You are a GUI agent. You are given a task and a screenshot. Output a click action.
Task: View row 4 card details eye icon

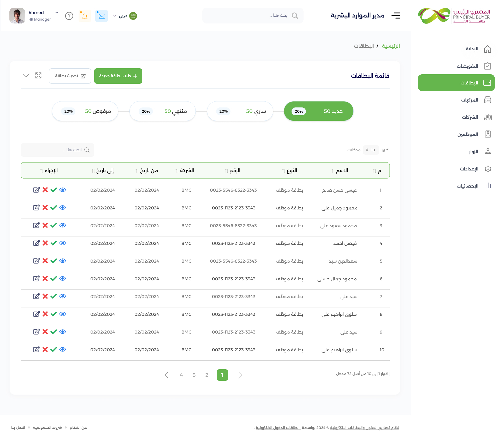[63, 243]
